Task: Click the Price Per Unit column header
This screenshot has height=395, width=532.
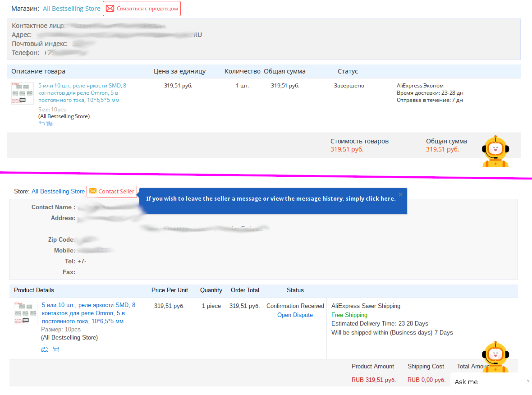Action: [x=170, y=290]
